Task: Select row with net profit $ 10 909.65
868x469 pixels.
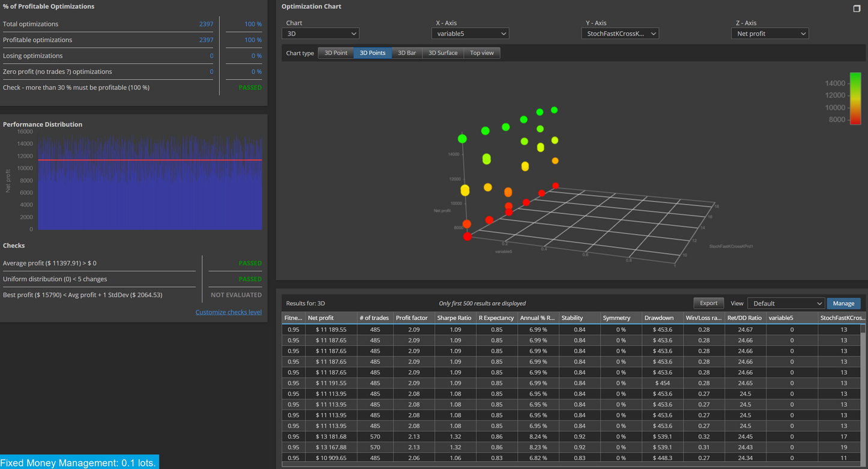Action: 571,458
